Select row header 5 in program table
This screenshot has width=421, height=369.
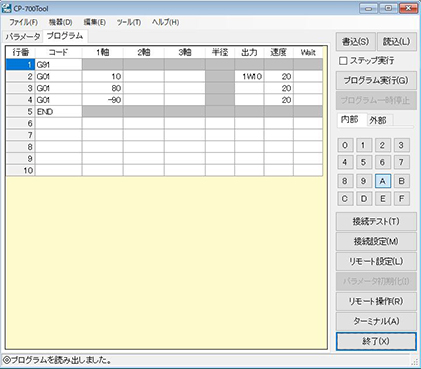(x=20, y=112)
